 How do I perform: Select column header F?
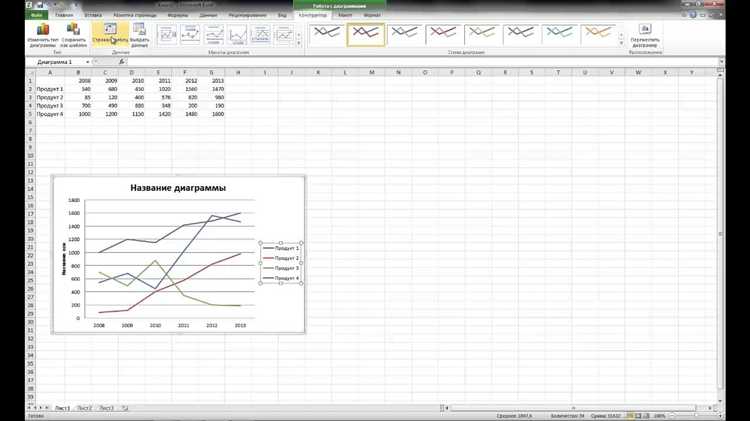pyautogui.click(x=184, y=72)
